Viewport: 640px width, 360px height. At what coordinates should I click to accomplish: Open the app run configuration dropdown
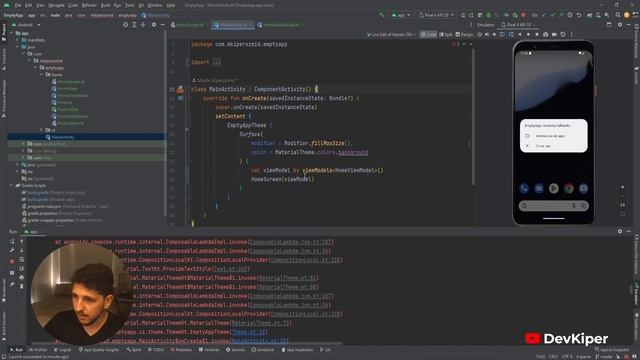pyautogui.click(x=401, y=15)
